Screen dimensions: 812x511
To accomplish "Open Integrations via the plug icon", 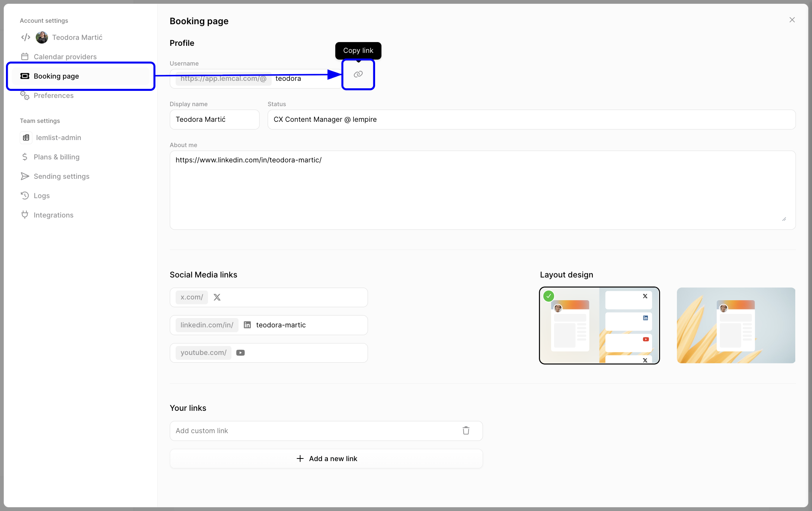I will (x=25, y=215).
